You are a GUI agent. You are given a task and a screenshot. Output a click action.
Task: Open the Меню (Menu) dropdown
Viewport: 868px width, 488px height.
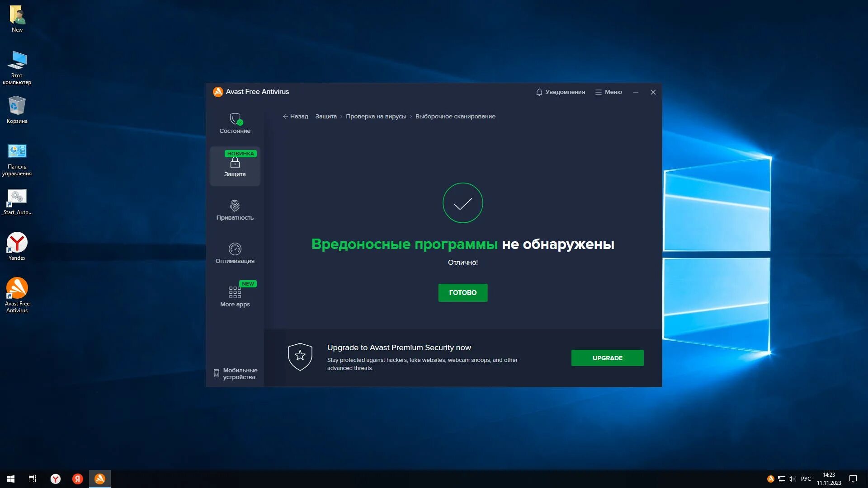click(x=608, y=92)
